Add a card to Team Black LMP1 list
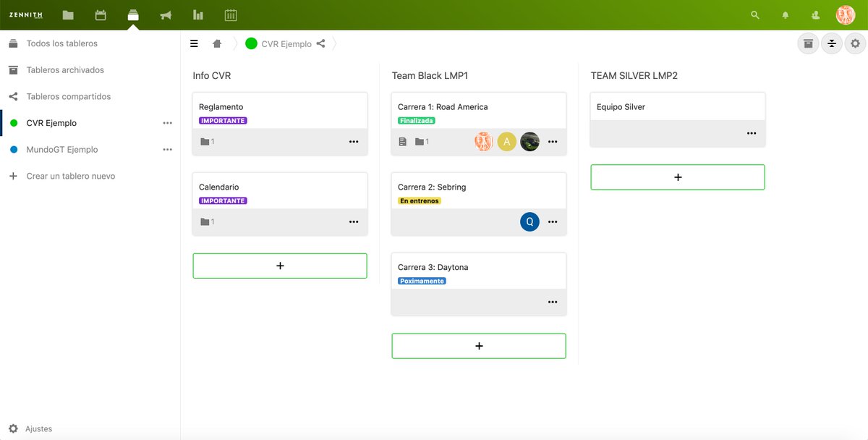The height and width of the screenshot is (440, 868). point(479,346)
